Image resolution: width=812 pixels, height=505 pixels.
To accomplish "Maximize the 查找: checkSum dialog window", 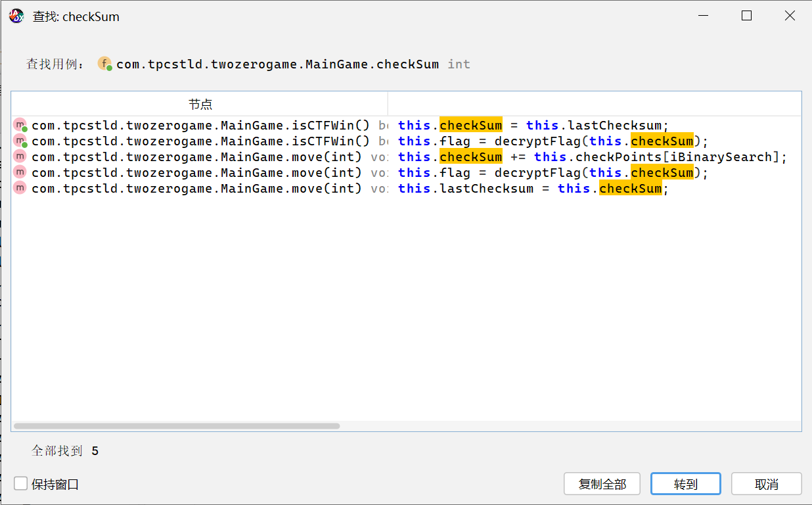I will click(x=746, y=16).
